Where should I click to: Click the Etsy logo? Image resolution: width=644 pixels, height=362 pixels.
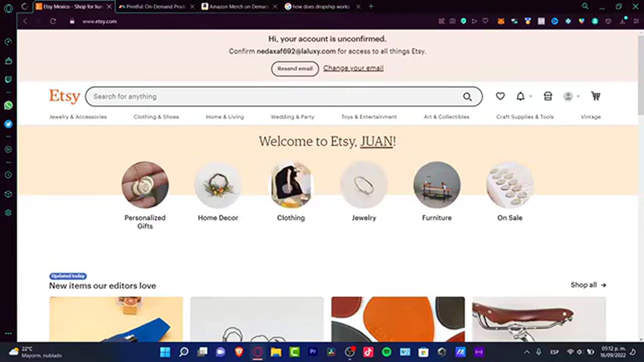pyautogui.click(x=65, y=96)
